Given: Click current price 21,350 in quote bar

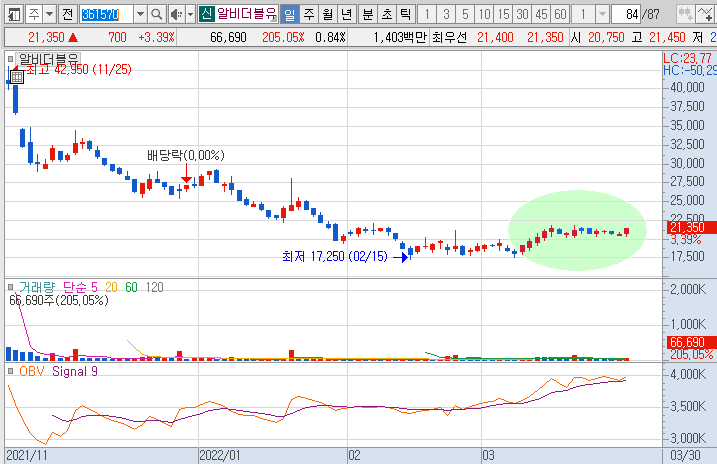Looking at the screenshot, I should (x=46, y=37).
